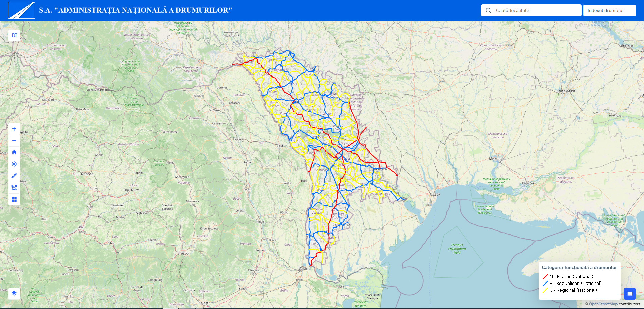Click the 'Administrația Națională a Drumurilor' title
Screen dimensions: 644x309
[136, 10]
